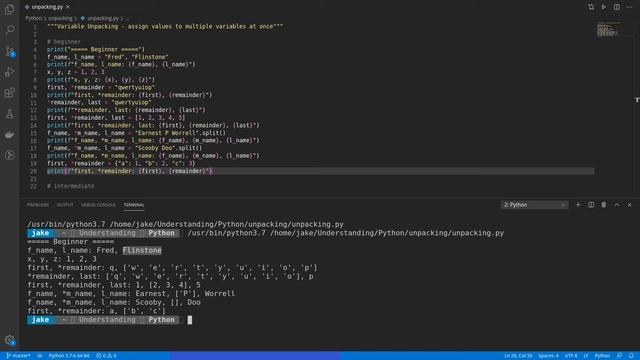Screen dimensions: 640x360
Task: Open the Explorer view in activity bar
Action: [x=9, y=9]
